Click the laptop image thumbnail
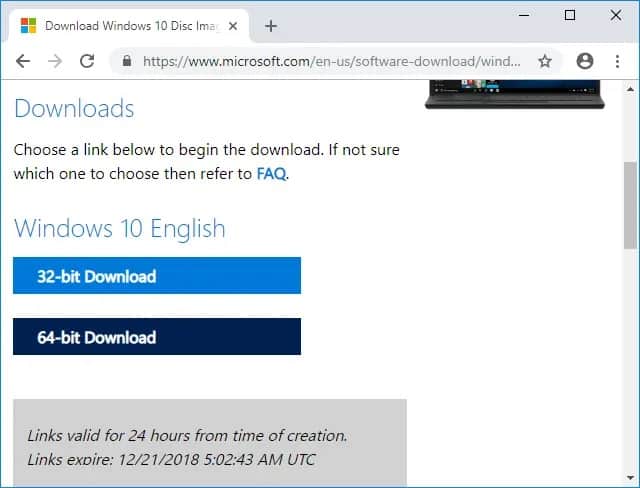The width and height of the screenshot is (640, 488). tap(514, 95)
